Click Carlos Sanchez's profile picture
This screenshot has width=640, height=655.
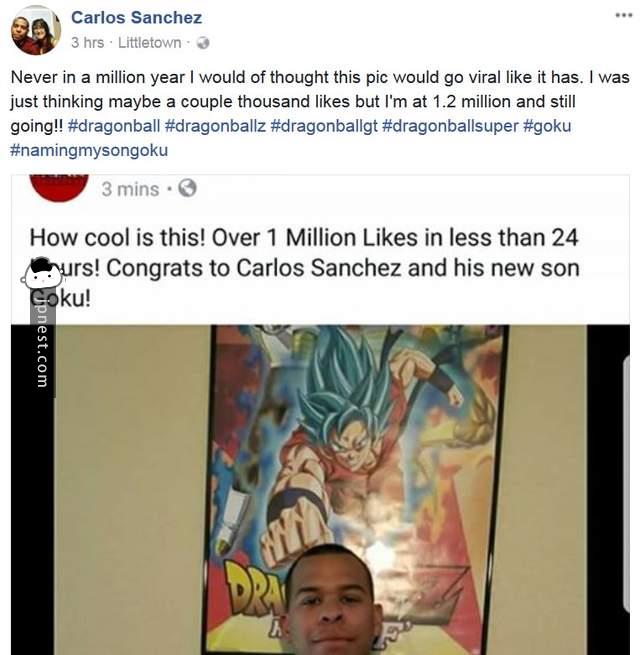[x=36, y=30]
